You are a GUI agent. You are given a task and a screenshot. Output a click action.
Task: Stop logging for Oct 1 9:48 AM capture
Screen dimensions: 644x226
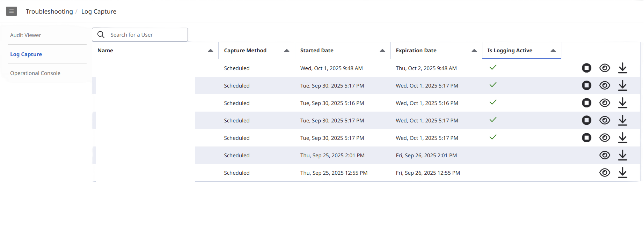(586, 68)
